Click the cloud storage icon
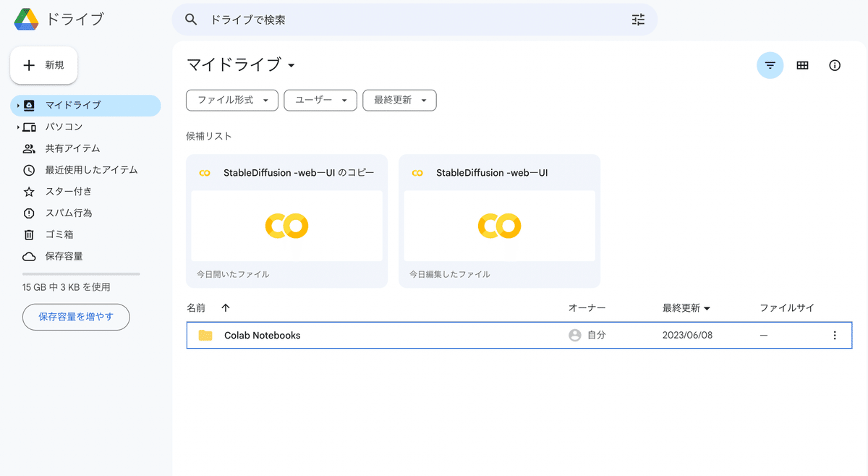 pos(29,256)
